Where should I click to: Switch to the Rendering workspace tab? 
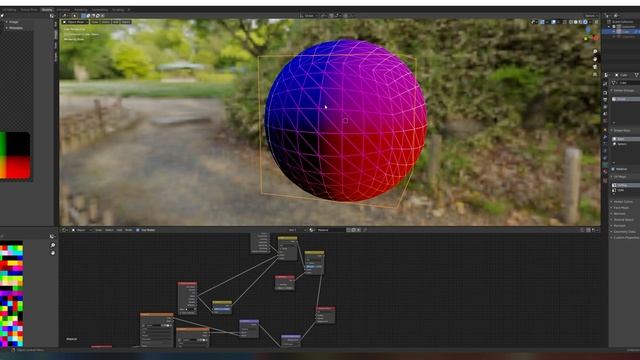[81, 9]
